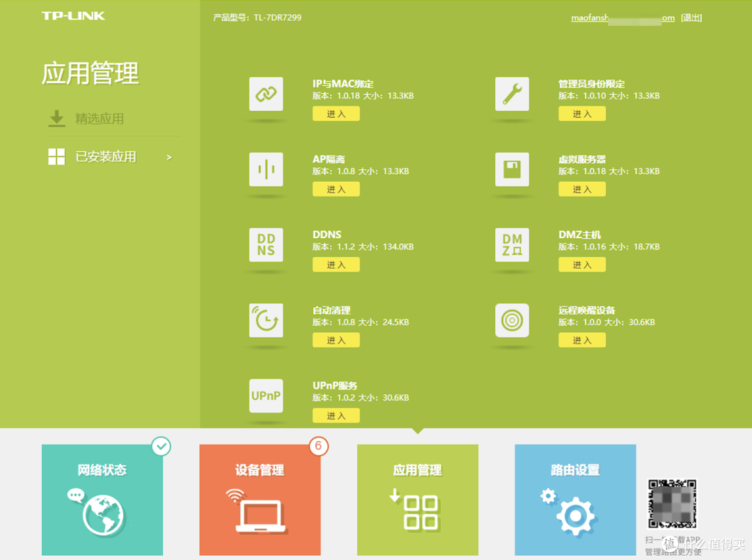Click 进入 button for DMZ主机
752x560 pixels.
582,265
